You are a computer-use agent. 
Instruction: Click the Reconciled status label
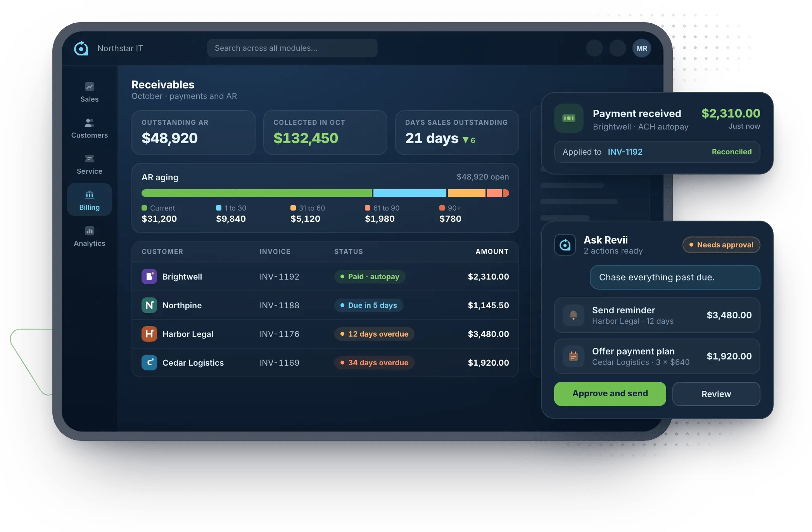pos(731,152)
